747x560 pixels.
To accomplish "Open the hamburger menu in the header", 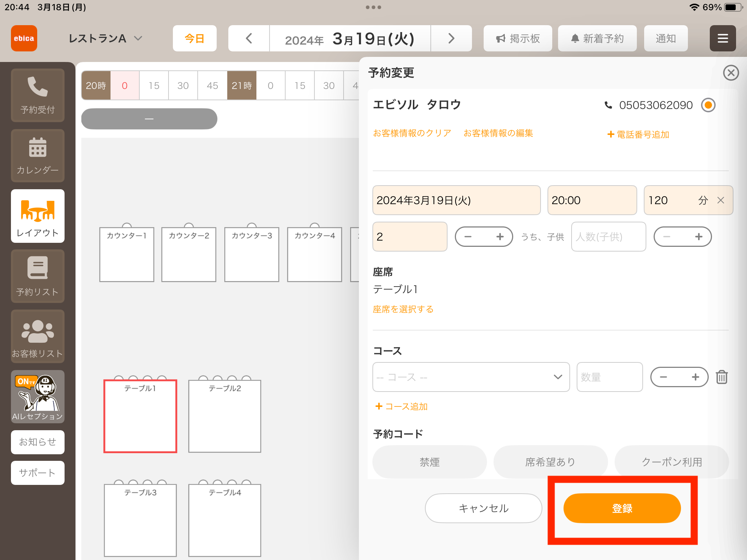I will click(723, 38).
